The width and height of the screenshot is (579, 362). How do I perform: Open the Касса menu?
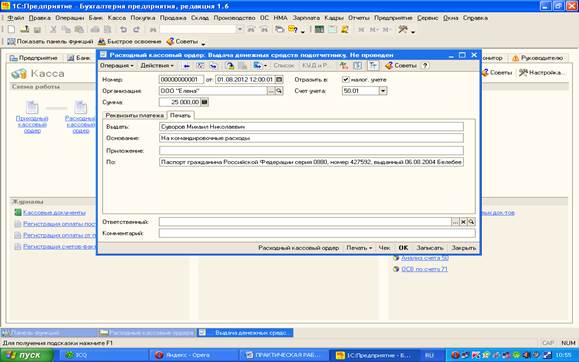click(x=117, y=18)
